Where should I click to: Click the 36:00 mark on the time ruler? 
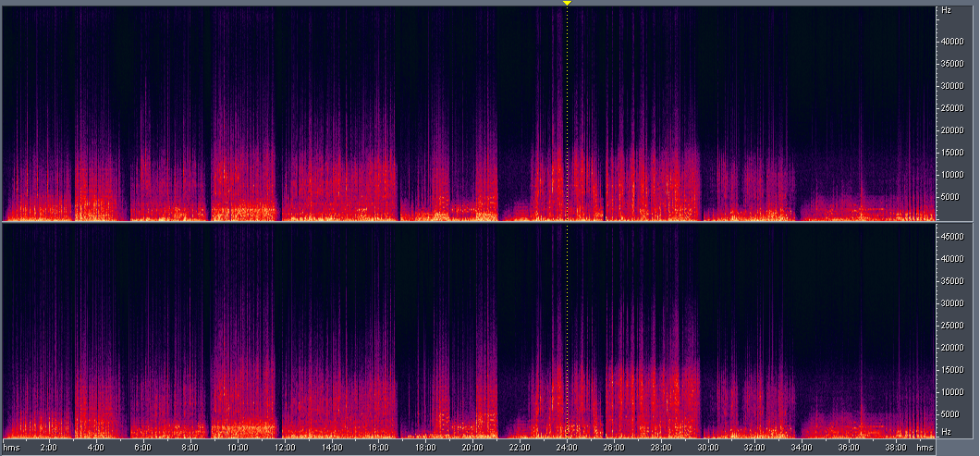850,448
